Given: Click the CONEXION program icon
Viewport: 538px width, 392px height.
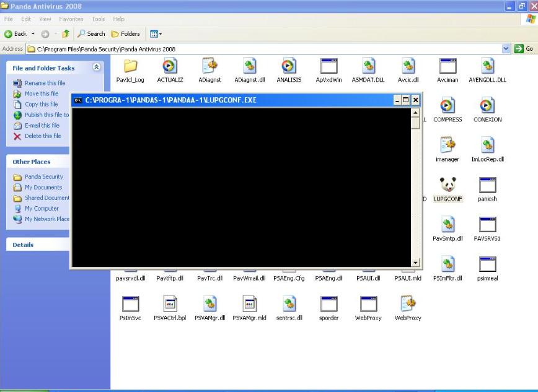Looking at the screenshot, I should (487, 106).
